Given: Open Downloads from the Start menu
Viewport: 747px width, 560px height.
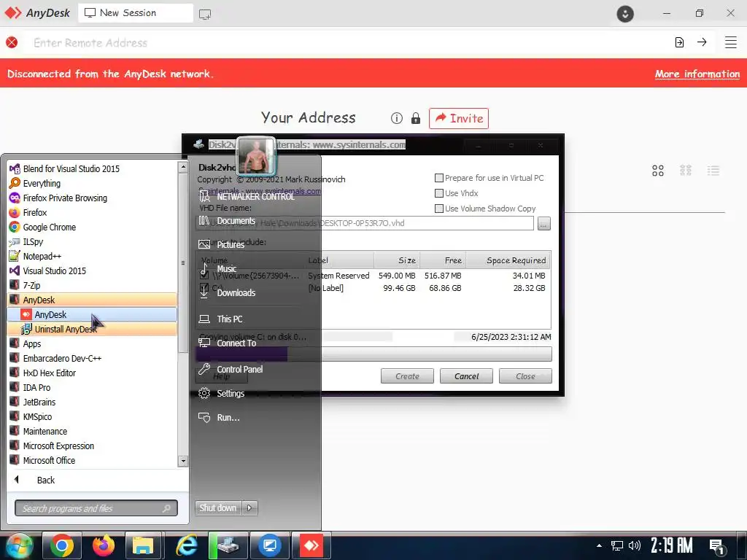Looking at the screenshot, I should pos(236,293).
